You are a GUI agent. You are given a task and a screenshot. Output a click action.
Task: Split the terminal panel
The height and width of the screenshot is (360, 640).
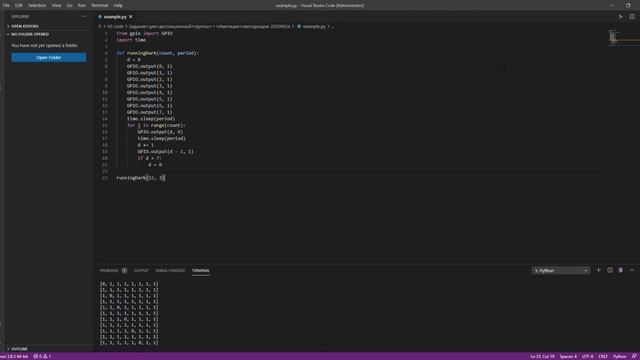[x=610, y=270]
